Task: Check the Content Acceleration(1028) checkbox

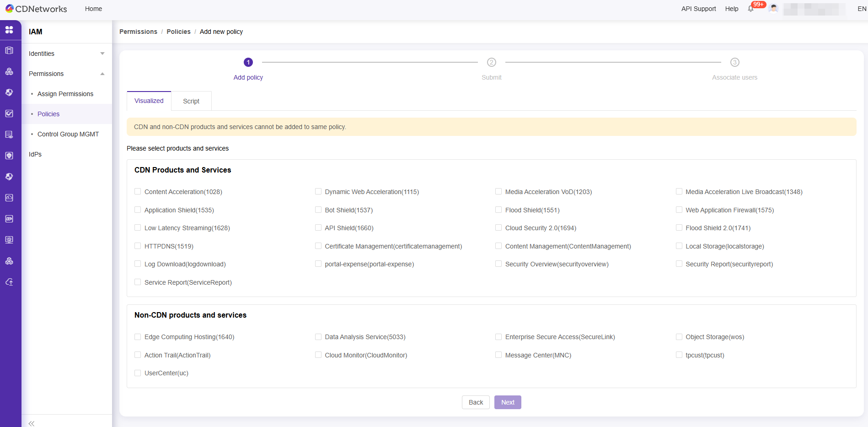Action: 138,192
